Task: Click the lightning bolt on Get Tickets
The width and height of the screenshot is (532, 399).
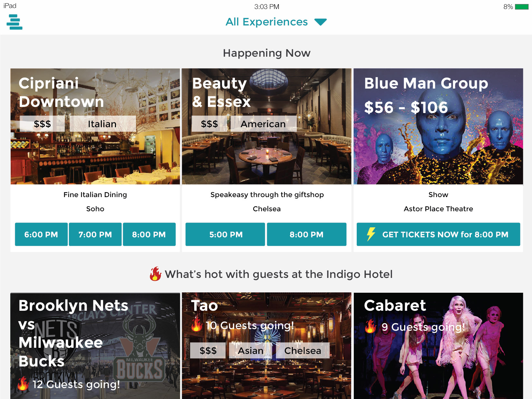Action: pos(371,234)
